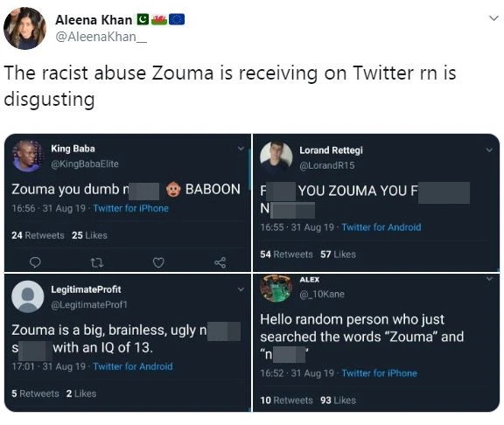
Task: Open the chevron menu on Aleena Khan's tweet
Action: pos(493,18)
